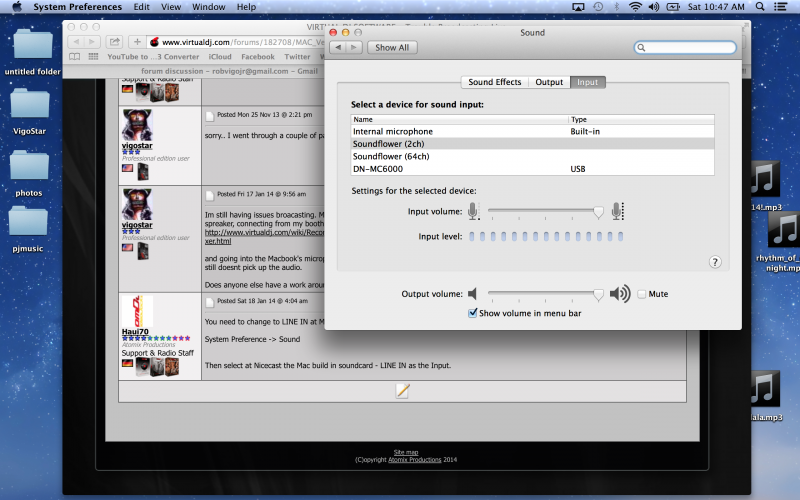
Task: Open the Apple menu
Action: [17, 7]
